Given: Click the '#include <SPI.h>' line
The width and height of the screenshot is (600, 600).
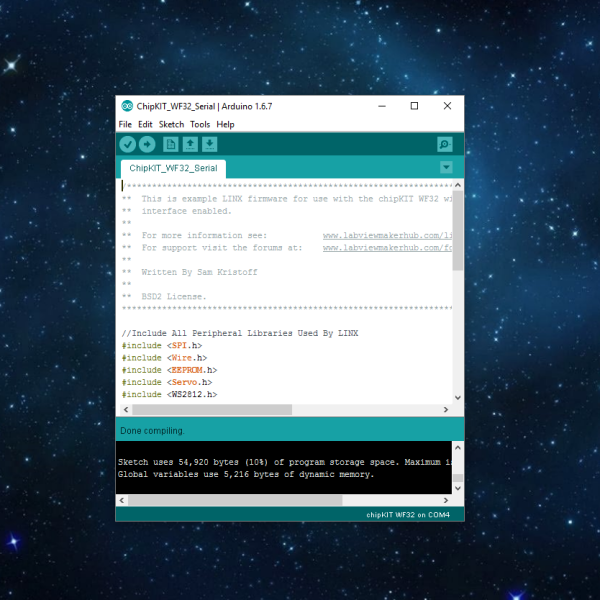Looking at the screenshot, I should click(162, 346).
